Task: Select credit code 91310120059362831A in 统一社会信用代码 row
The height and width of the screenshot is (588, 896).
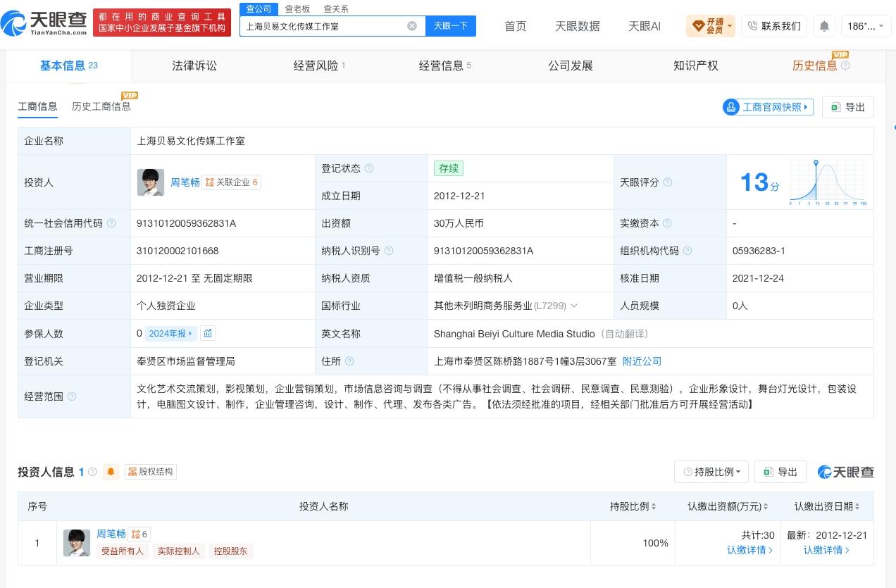Action: pyautogui.click(x=187, y=223)
